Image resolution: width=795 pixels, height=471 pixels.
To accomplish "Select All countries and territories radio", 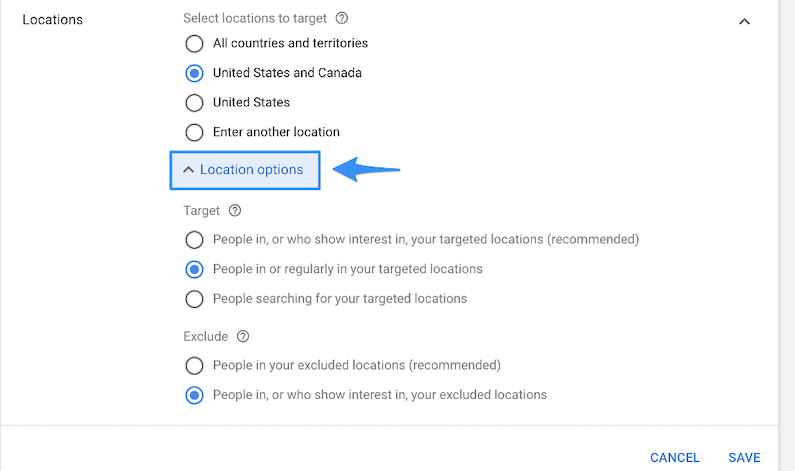I will pos(194,44).
